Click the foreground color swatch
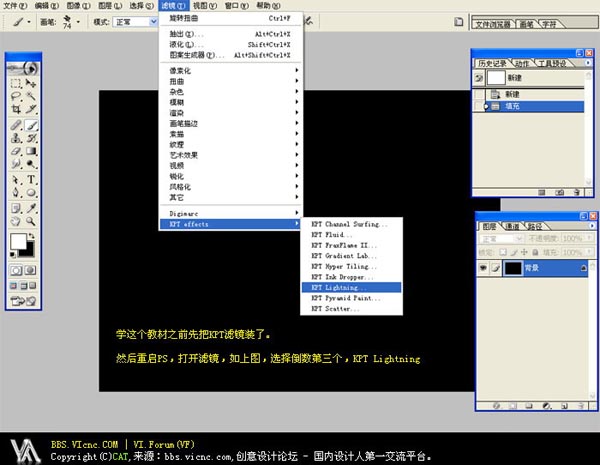The height and width of the screenshot is (465, 600). pyautogui.click(x=17, y=241)
